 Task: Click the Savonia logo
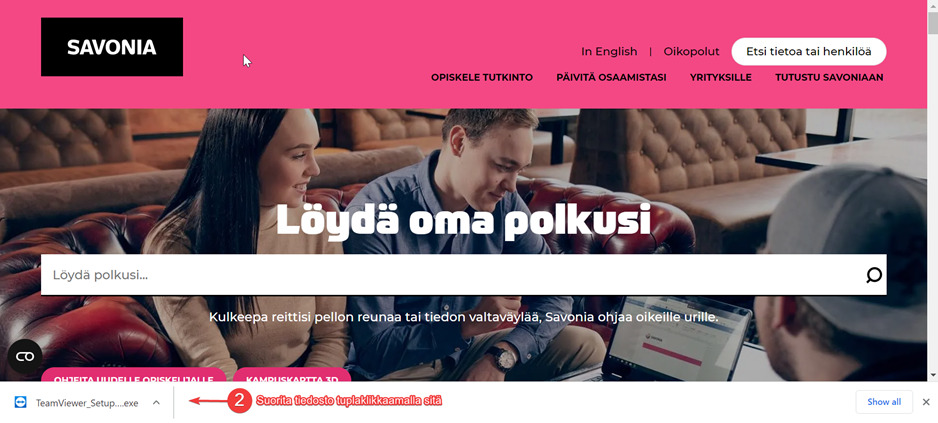(112, 47)
